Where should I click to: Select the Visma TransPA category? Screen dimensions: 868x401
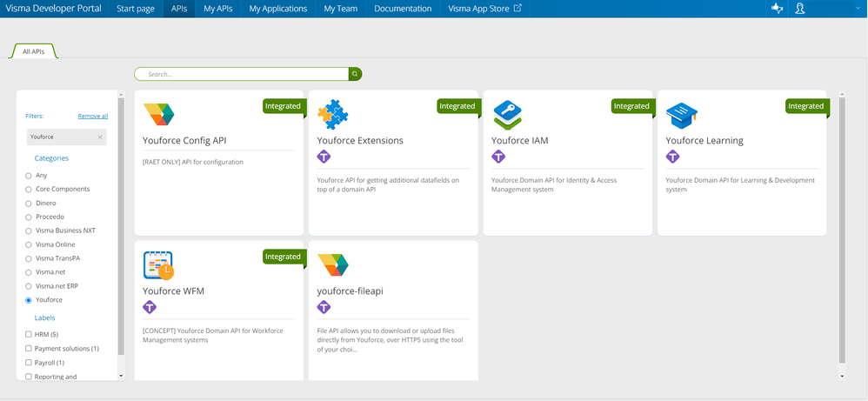click(x=28, y=258)
